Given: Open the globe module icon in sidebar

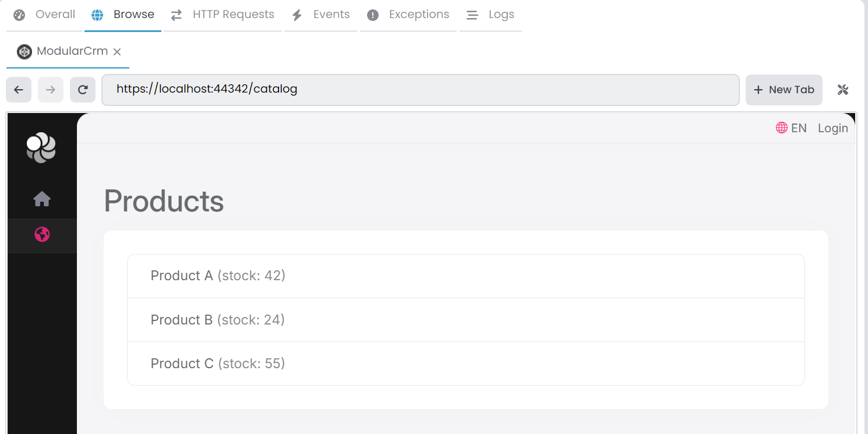Looking at the screenshot, I should point(41,235).
